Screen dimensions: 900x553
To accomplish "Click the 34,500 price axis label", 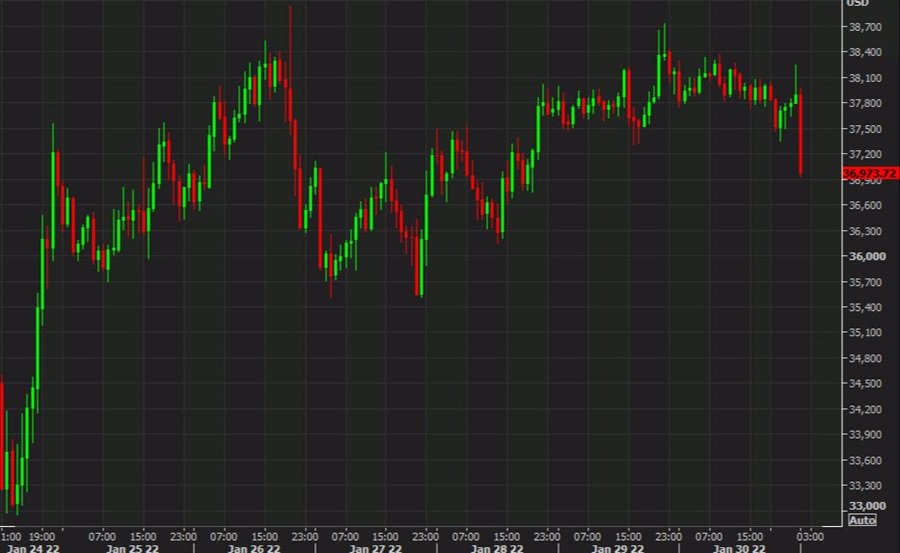I will [x=866, y=384].
